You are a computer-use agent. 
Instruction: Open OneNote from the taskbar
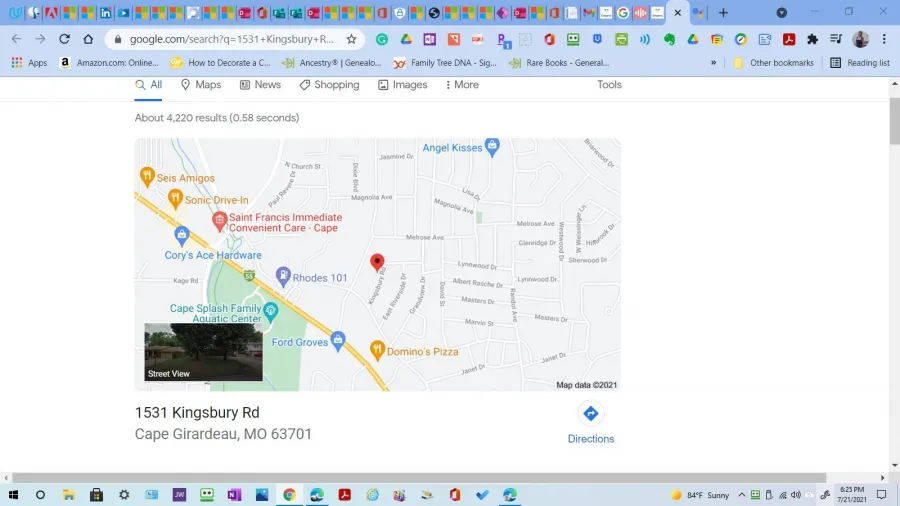coord(234,495)
